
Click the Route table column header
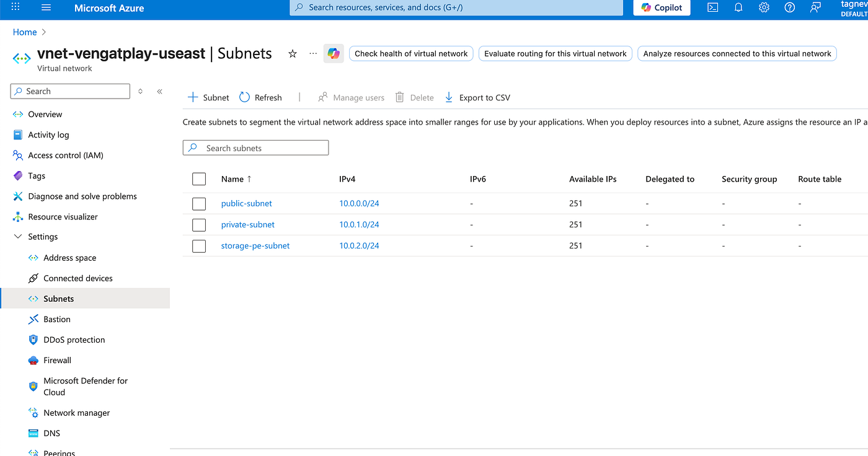(x=820, y=179)
